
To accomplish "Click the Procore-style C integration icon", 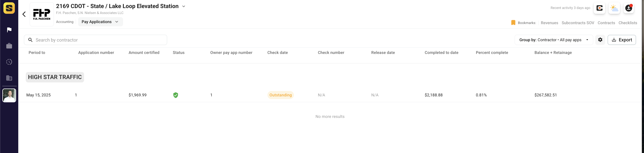I will click(x=599, y=8).
